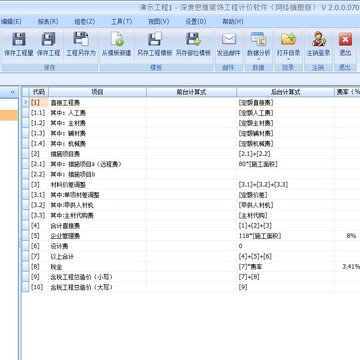The image size is (360, 360).
Task: Click formula cell [4]+[5]+[6]
Action: click(285, 257)
